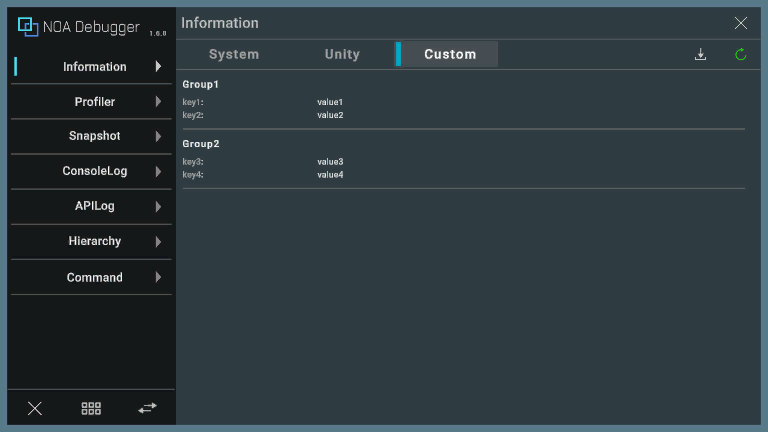Open the Hierarchy menu item

(x=91, y=241)
